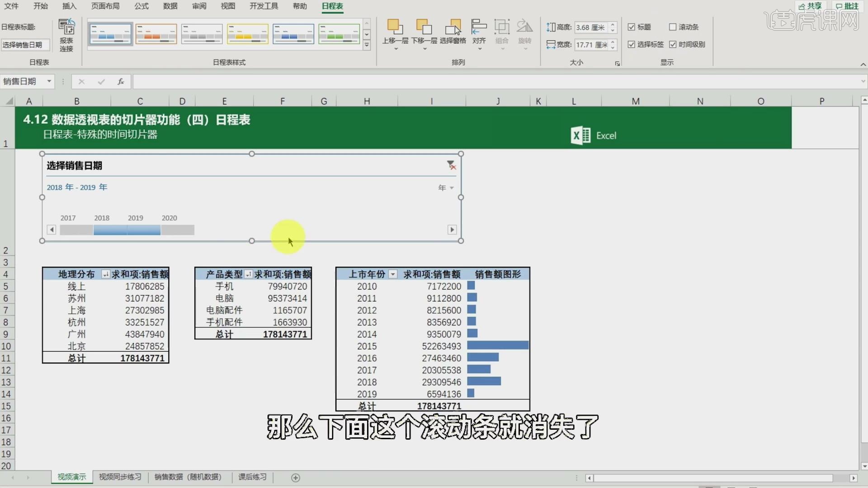Screen dimensions: 868x488
Task: Switch to the Developer (开发工具) tab
Action: (x=264, y=6)
